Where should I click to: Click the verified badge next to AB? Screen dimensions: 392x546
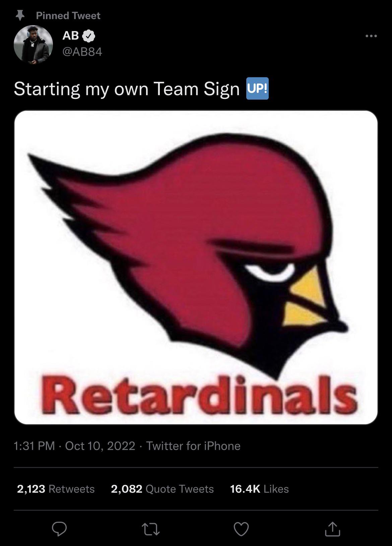88,36
